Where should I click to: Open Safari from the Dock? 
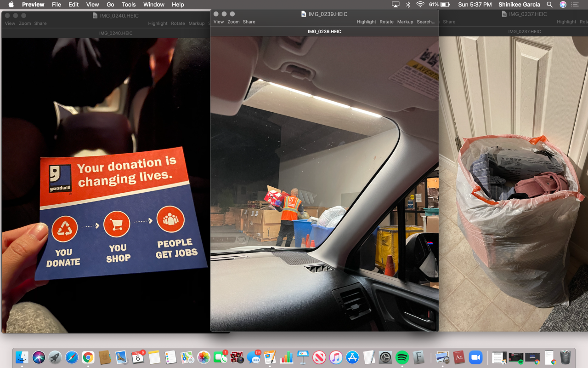click(x=72, y=357)
